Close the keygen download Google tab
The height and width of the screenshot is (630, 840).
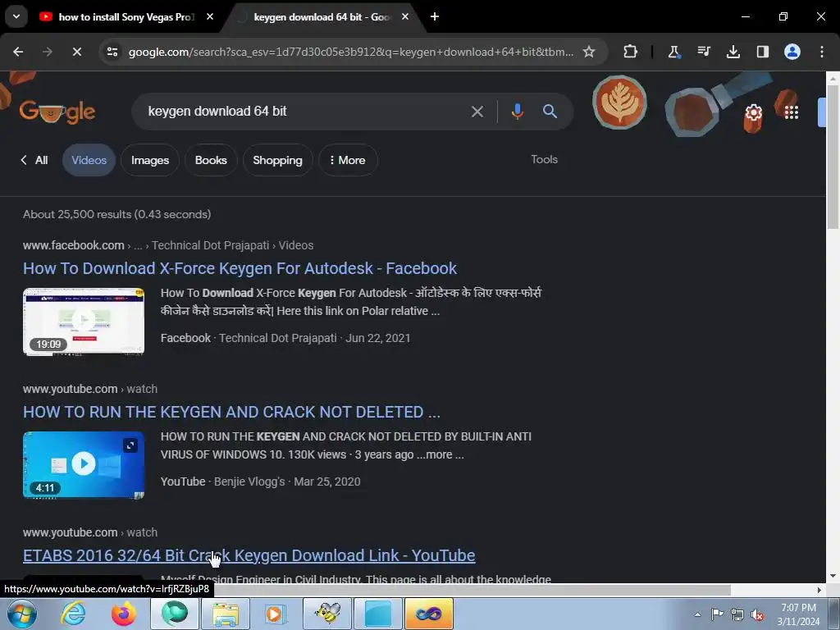click(405, 16)
